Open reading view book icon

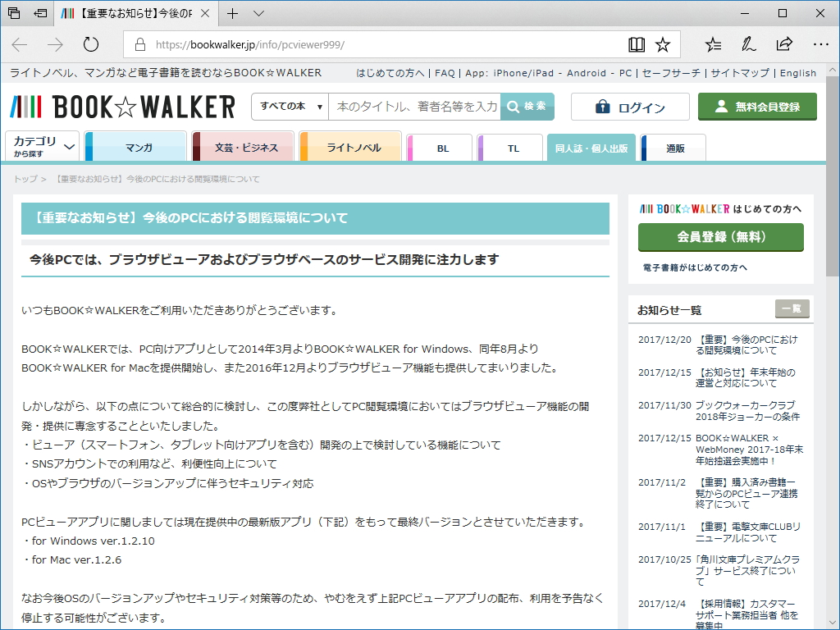(637, 44)
